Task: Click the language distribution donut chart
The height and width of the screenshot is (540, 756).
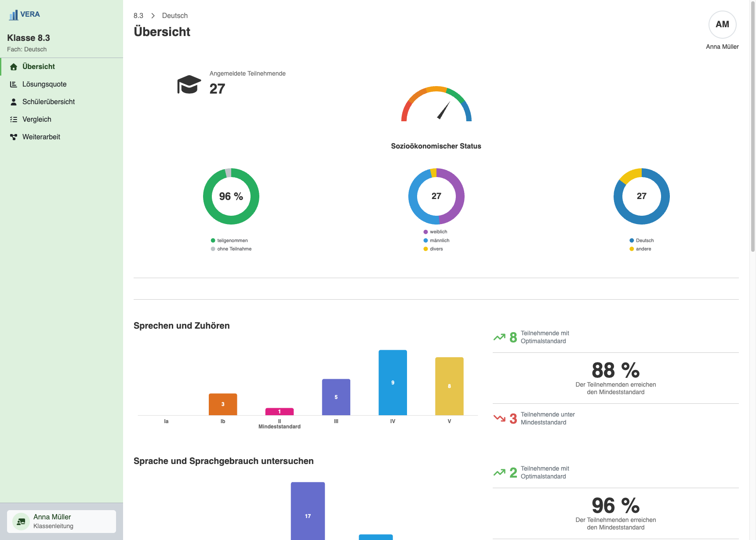Action: pyautogui.click(x=642, y=196)
